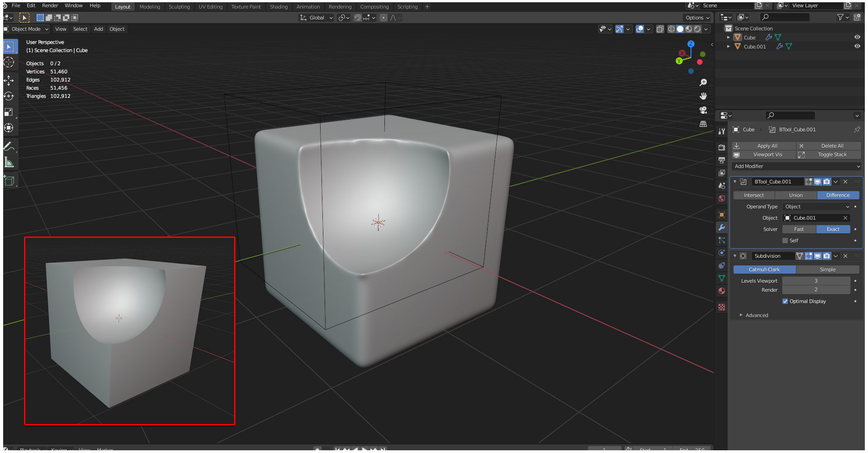
Task: Click the viewport zoom magnifier icon
Action: coord(703,82)
